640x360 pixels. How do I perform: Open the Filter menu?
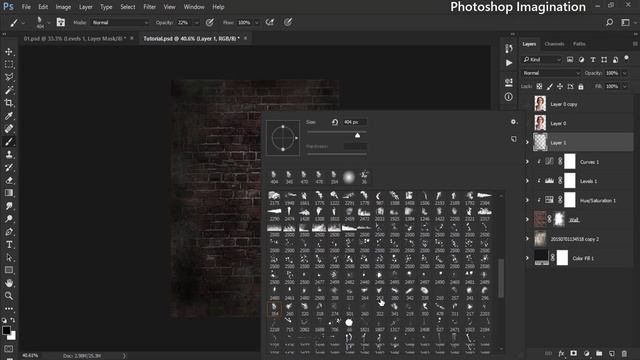coord(149,7)
